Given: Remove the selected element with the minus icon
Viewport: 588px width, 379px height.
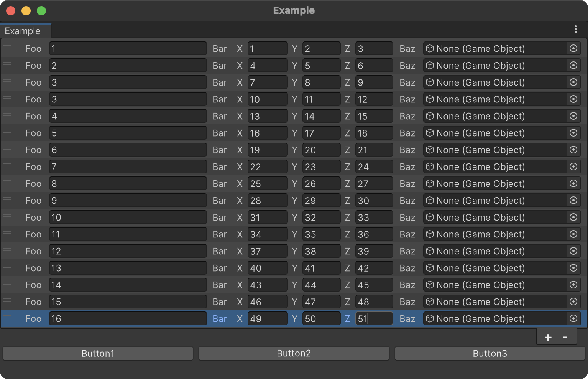Looking at the screenshot, I should point(565,337).
